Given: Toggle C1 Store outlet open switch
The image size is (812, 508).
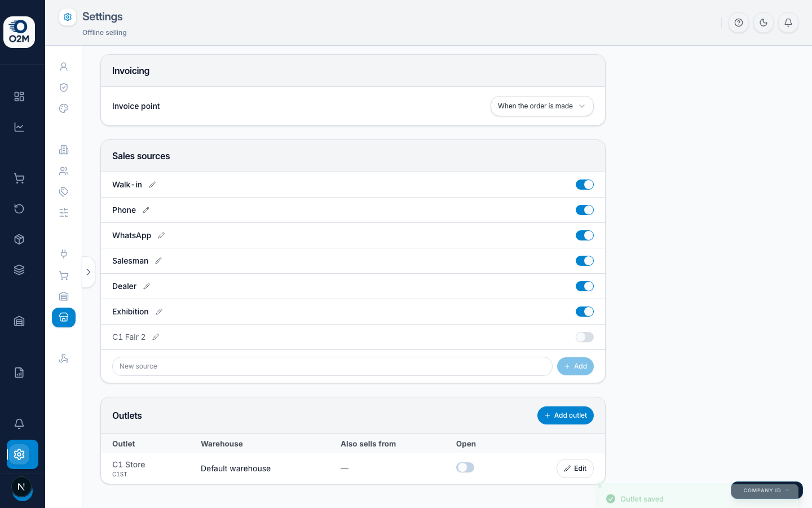Looking at the screenshot, I should pyautogui.click(x=465, y=467).
